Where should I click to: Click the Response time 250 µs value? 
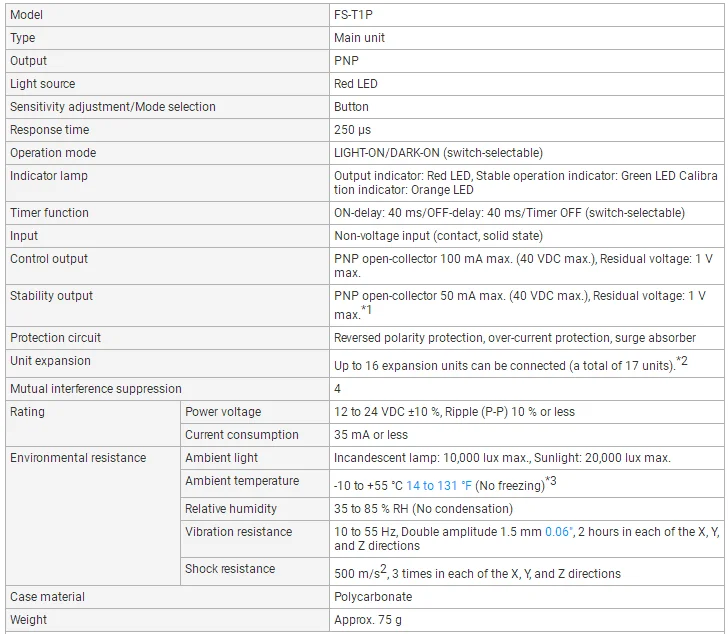coord(352,130)
